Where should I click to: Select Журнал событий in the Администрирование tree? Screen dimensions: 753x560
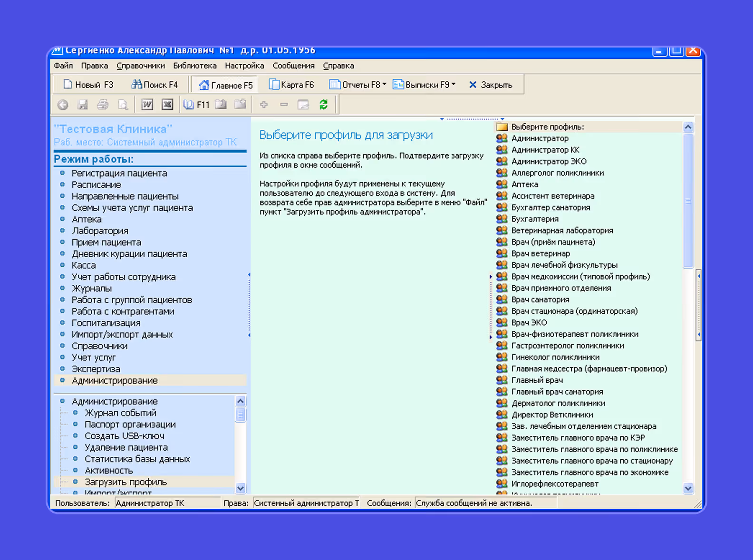[120, 413]
